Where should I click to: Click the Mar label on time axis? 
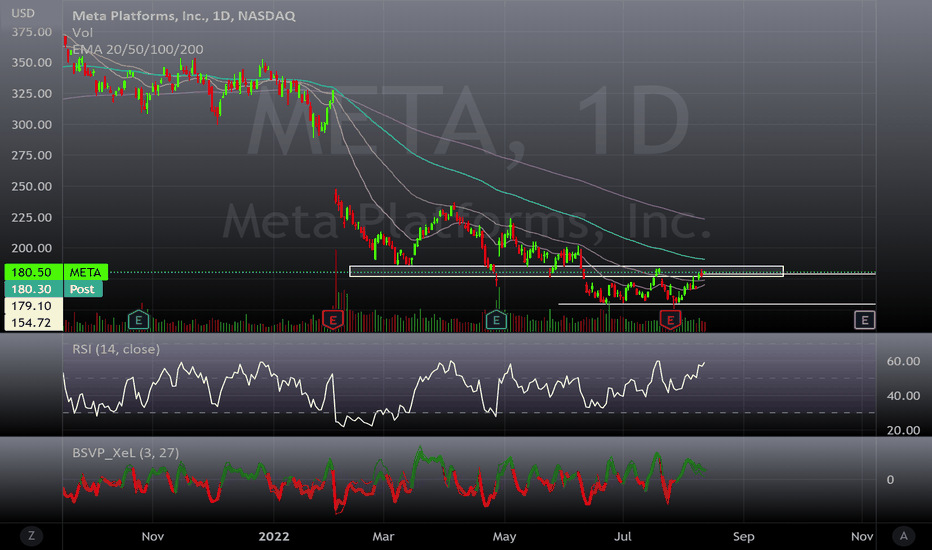[383, 536]
